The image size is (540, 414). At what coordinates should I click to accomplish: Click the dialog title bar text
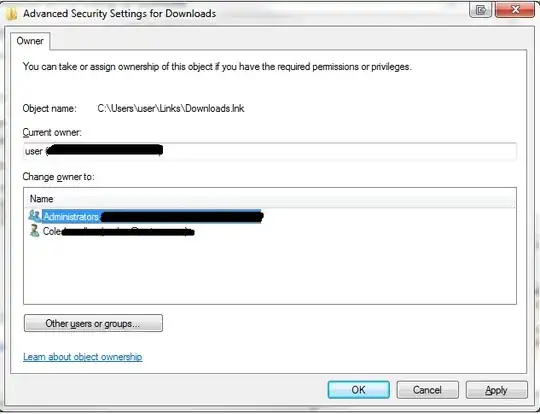click(x=120, y=13)
